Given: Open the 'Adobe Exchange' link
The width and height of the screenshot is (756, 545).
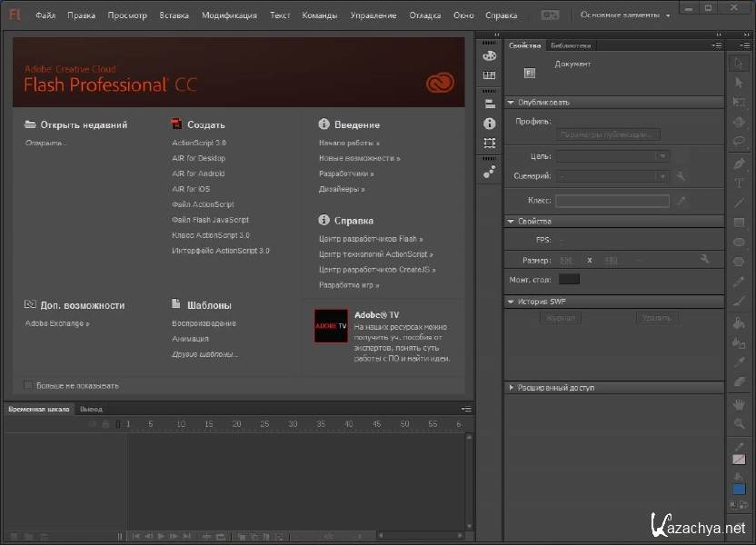Looking at the screenshot, I should (56, 323).
